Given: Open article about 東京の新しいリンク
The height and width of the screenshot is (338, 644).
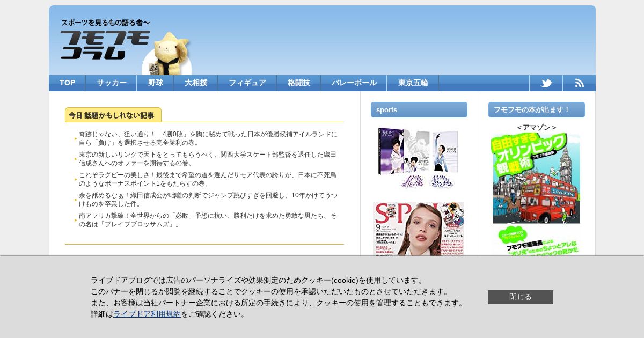Looking at the screenshot, I should pos(208,159).
